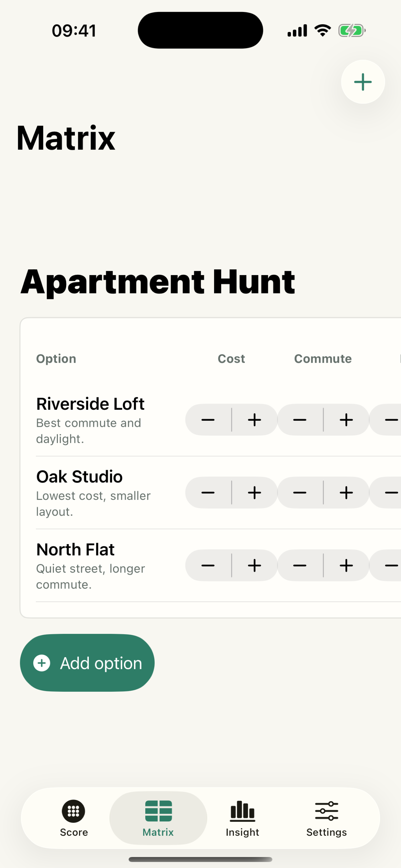Image resolution: width=401 pixels, height=868 pixels.
Task: Tap the Option column header
Action: click(56, 359)
